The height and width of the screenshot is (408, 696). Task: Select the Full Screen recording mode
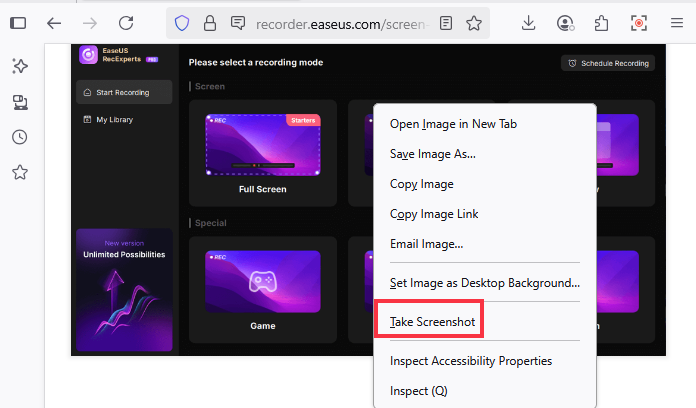[263, 153]
